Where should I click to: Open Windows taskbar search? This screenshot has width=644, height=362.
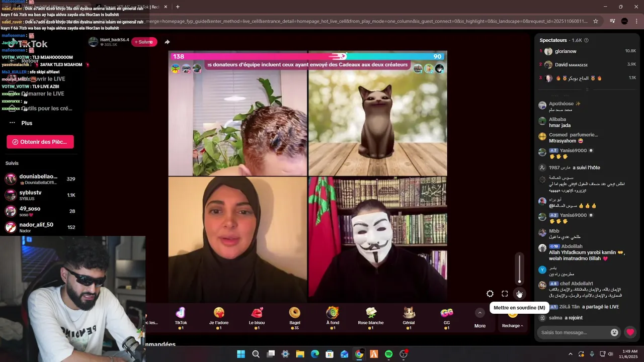256,354
